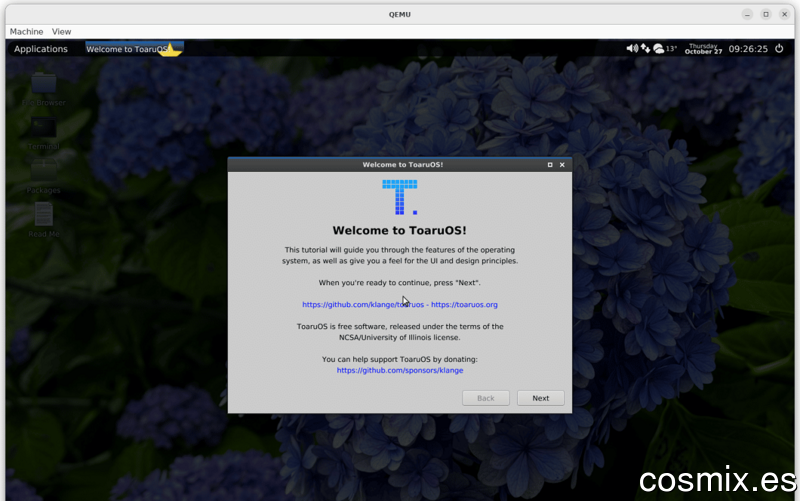Open the Packages desktop icon
Viewport: 800px width, 501px height.
coord(44,177)
